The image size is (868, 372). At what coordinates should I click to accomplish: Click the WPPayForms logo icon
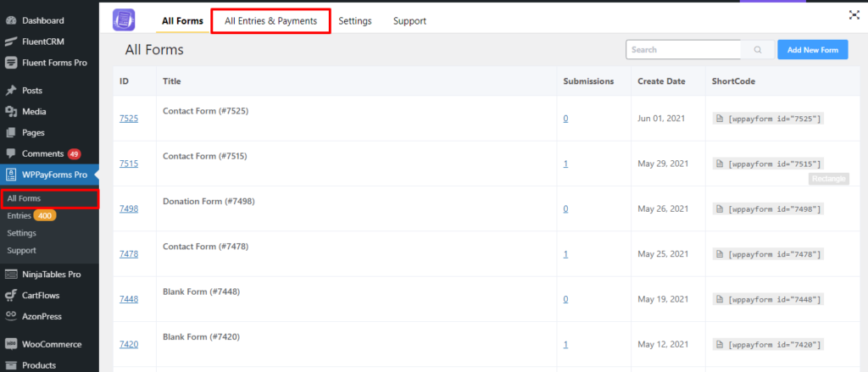[125, 19]
